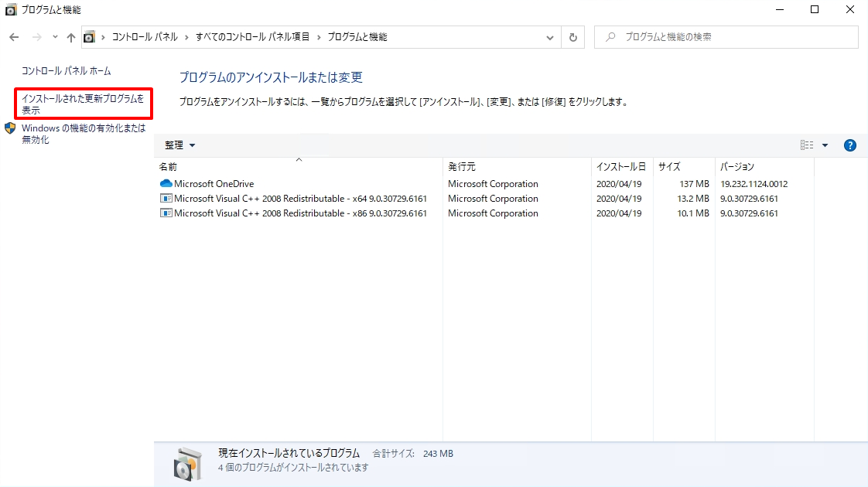Click the Visual C++ x86 installer icon
Image resolution: width=868 pixels, height=487 pixels.
166,213
